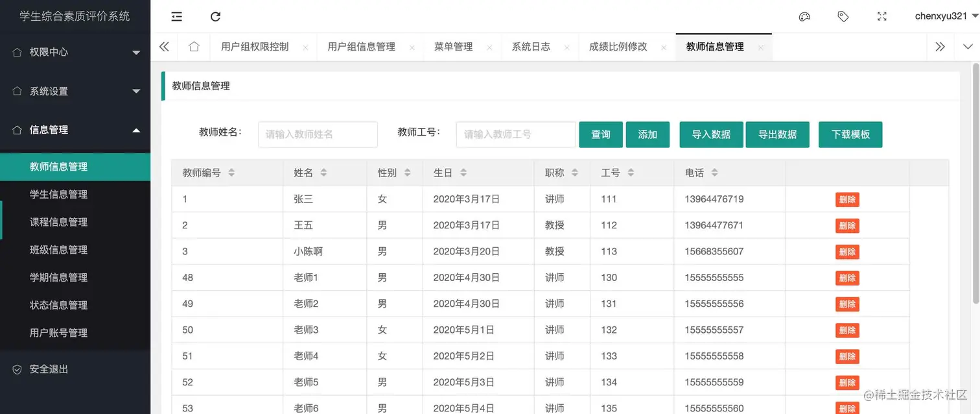This screenshot has width=980, height=414.
Task: Switch to 用户组权限控制 tab
Action: 255,47
